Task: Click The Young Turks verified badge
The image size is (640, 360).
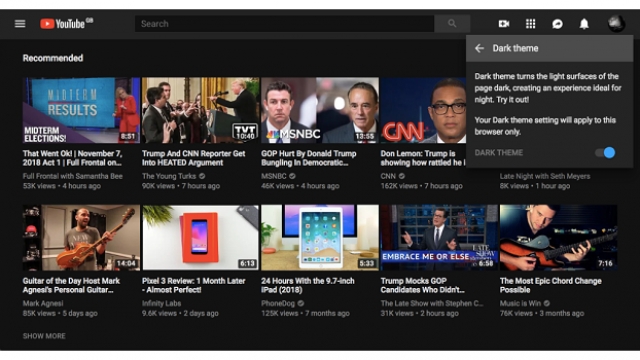Action: [202, 176]
